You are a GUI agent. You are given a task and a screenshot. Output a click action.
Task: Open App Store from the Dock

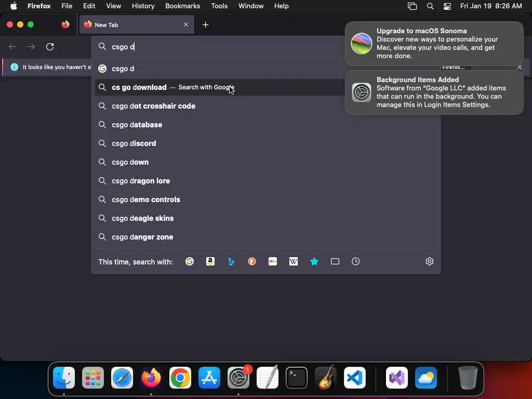pyautogui.click(x=209, y=378)
